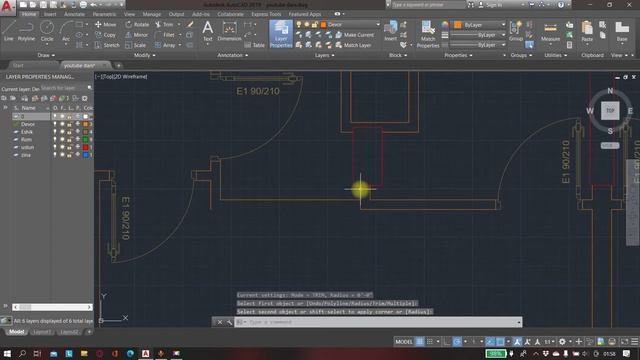This screenshot has height=360, width=640.
Task: Toggle object snap in status bar
Action: coord(500,342)
